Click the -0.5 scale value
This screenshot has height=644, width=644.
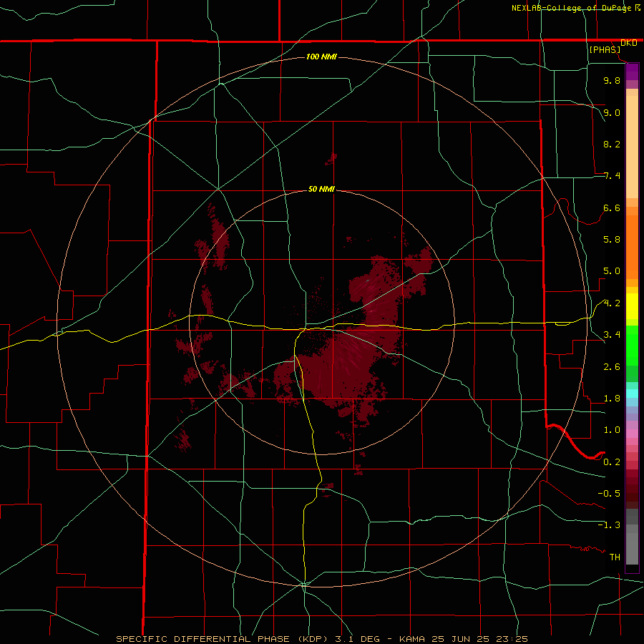pyautogui.click(x=609, y=494)
